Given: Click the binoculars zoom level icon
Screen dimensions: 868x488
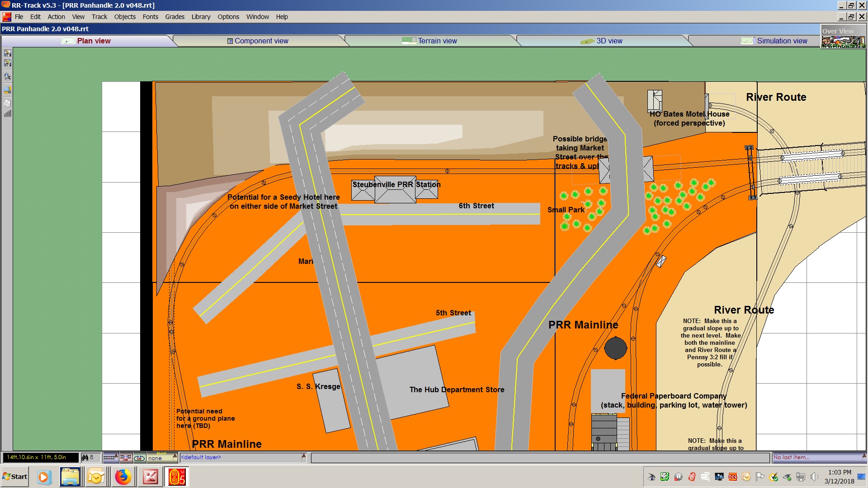Looking at the screenshot, I should pyautogui.click(x=85, y=458).
